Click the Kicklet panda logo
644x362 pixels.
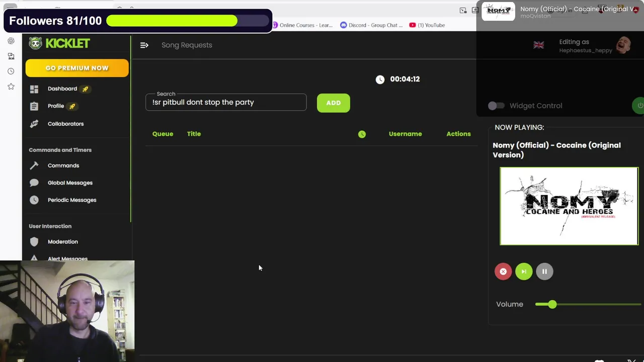[x=35, y=43]
